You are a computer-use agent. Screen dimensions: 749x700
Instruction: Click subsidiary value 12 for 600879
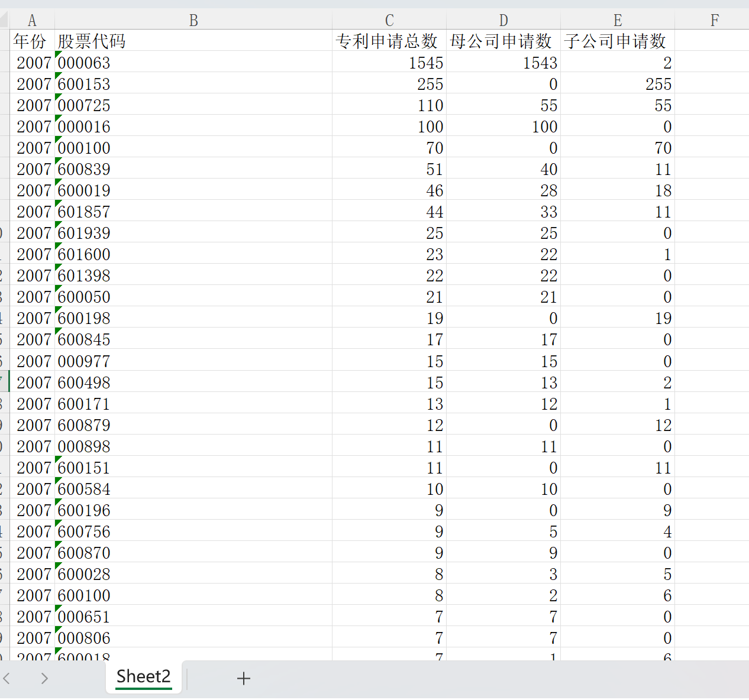click(x=618, y=424)
